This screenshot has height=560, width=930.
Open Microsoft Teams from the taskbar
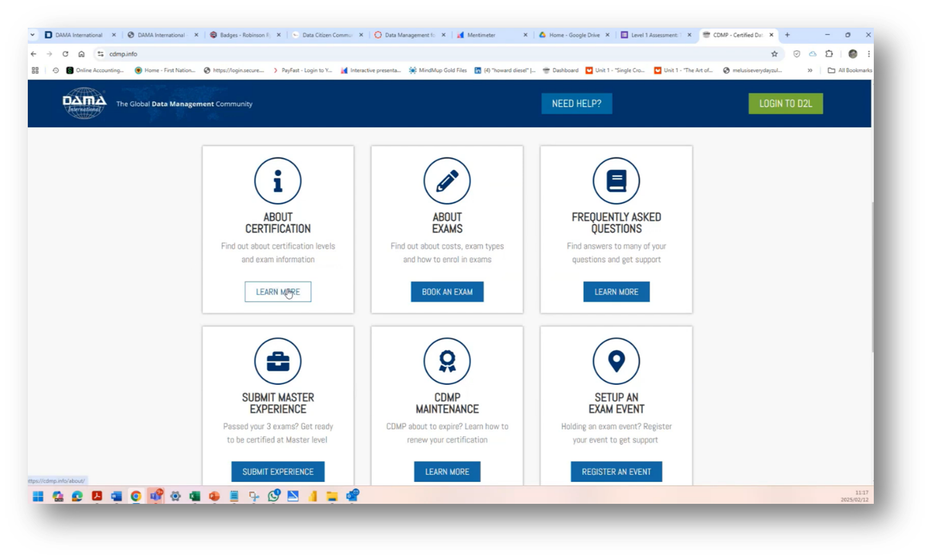pyautogui.click(x=156, y=496)
